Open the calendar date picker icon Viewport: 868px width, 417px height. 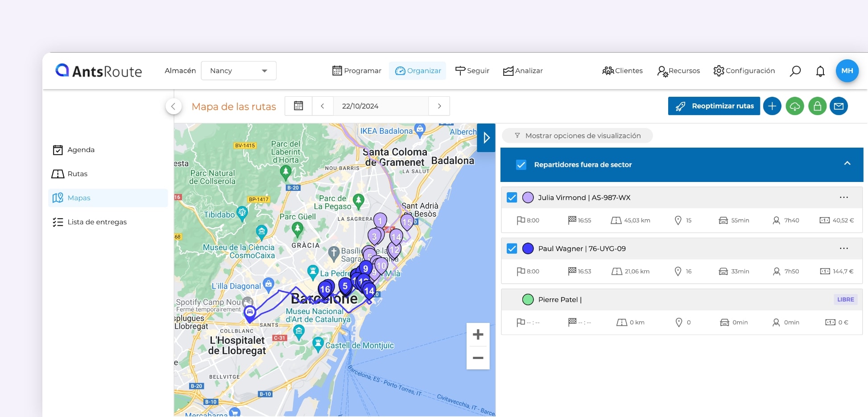pyautogui.click(x=298, y=106)
